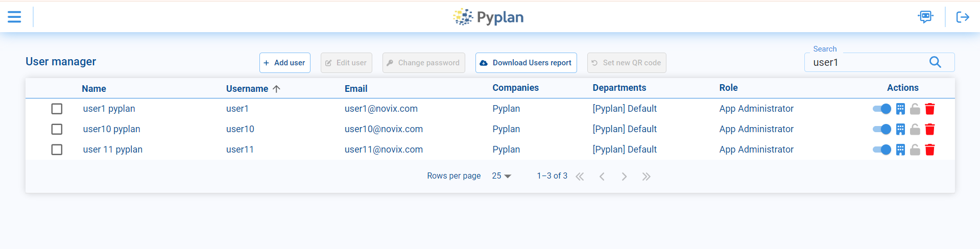Image resolution: width=980 pixels, height=249 pixels.
Task: Tick the checkbox for user10 pyplan
Action: click(57, 129)
